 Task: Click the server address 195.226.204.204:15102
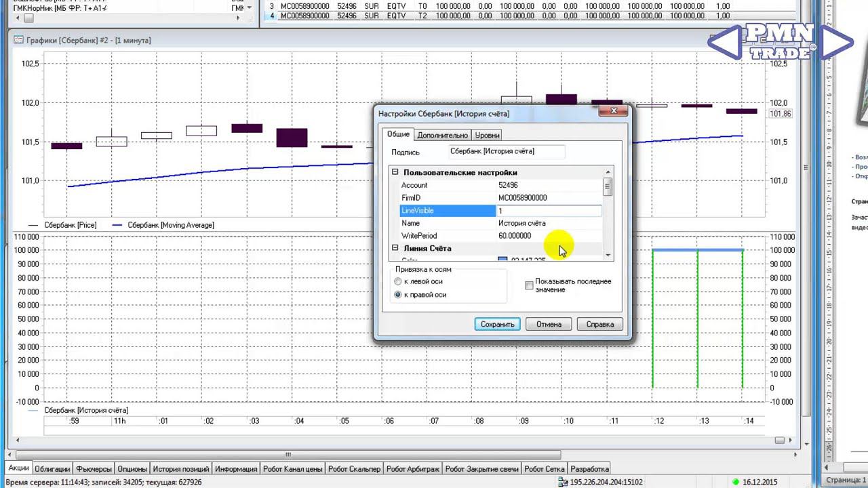606,482
